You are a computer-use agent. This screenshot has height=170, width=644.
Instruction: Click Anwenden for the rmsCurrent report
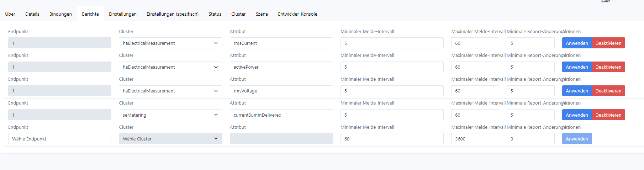click(x=577, y=43)
